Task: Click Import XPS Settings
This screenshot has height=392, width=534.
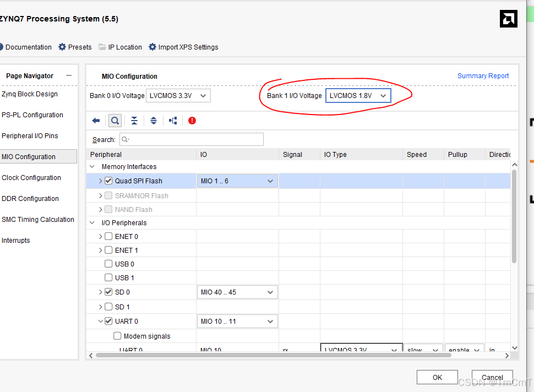Action: pyautogui.click(x=183, y=47)
